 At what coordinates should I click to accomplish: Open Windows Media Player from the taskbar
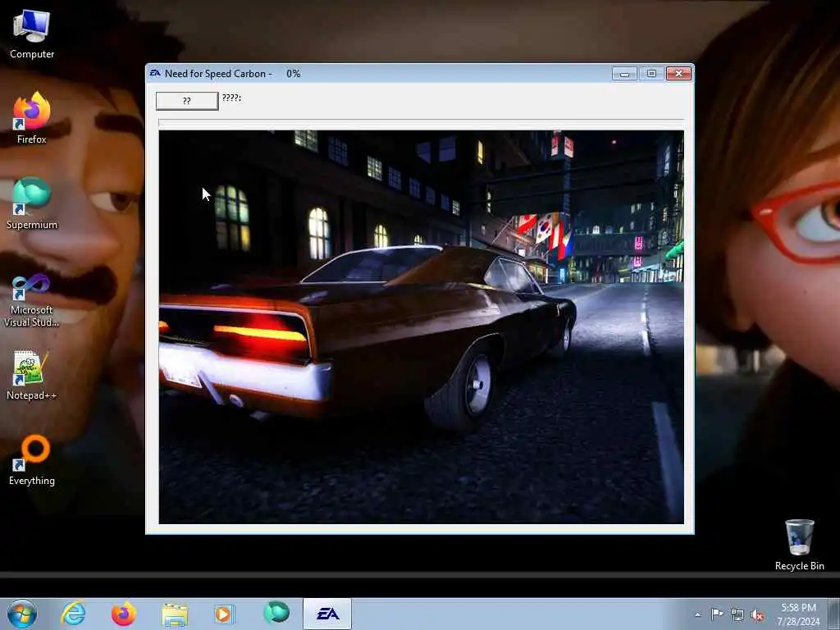tap(225, 614)
